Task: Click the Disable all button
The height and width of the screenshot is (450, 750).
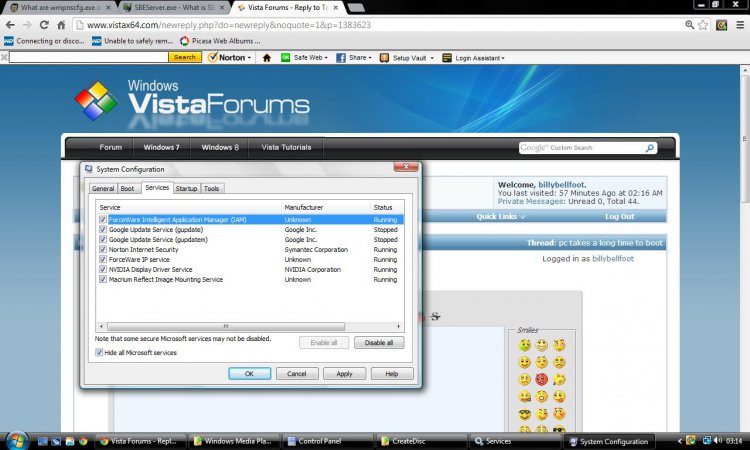Action: (x=379, y=342)
